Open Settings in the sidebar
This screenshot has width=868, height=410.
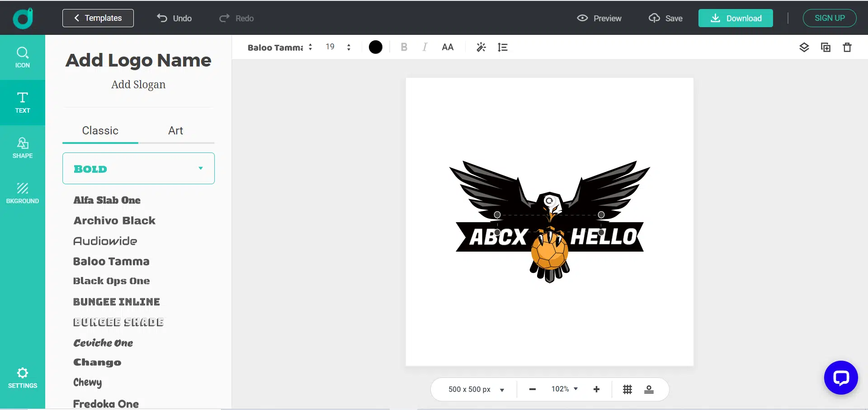tap(23, 378)
